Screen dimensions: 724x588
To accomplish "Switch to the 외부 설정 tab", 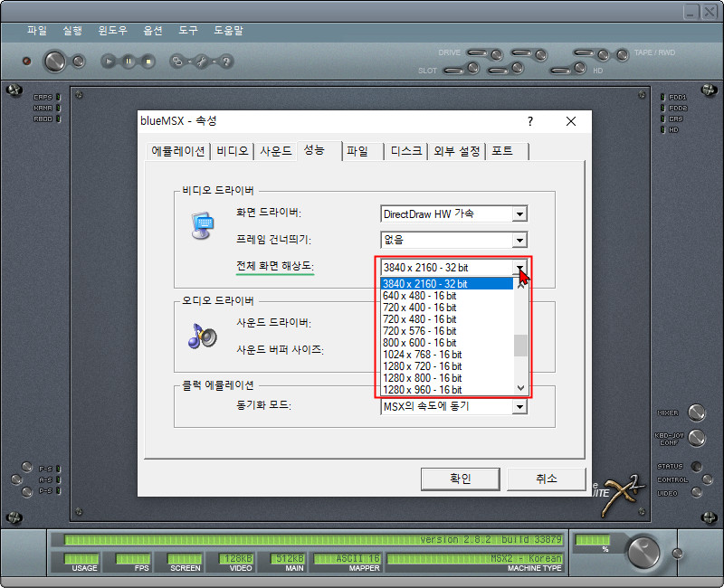I will coord(457,151).
